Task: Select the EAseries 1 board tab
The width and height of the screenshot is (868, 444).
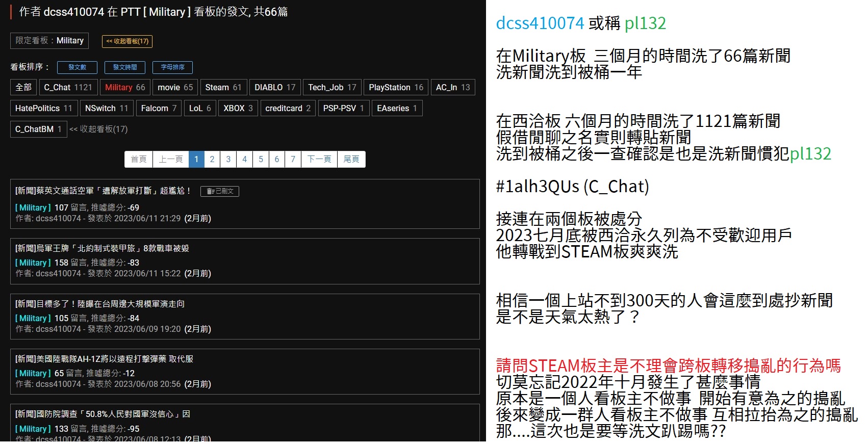Action: click(397, 108)
